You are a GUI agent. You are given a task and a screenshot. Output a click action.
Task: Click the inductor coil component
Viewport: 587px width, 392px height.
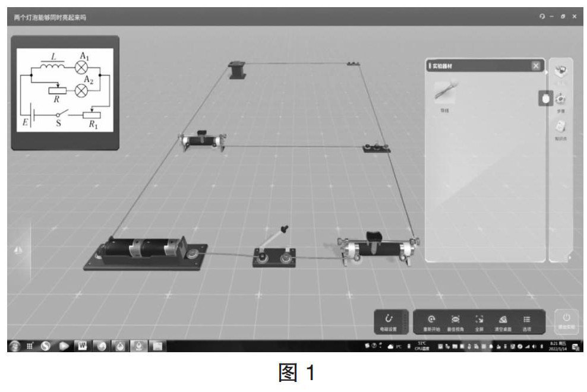[237, 71]
